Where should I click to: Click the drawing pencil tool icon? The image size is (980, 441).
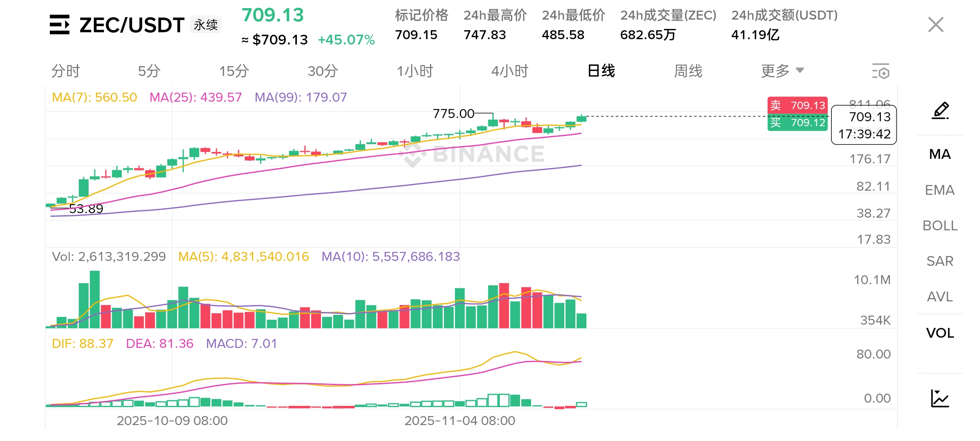pyautogui.click(x=940, y=111)
